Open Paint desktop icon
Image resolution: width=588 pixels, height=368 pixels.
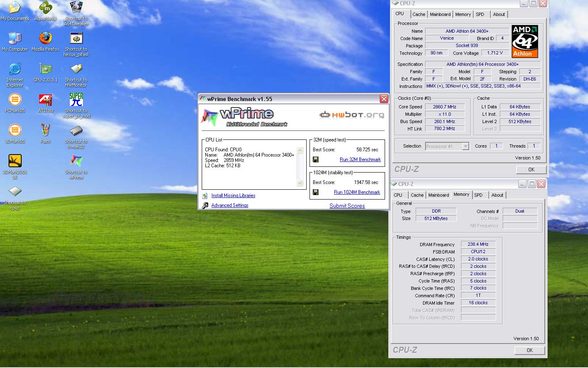(45, 134)
